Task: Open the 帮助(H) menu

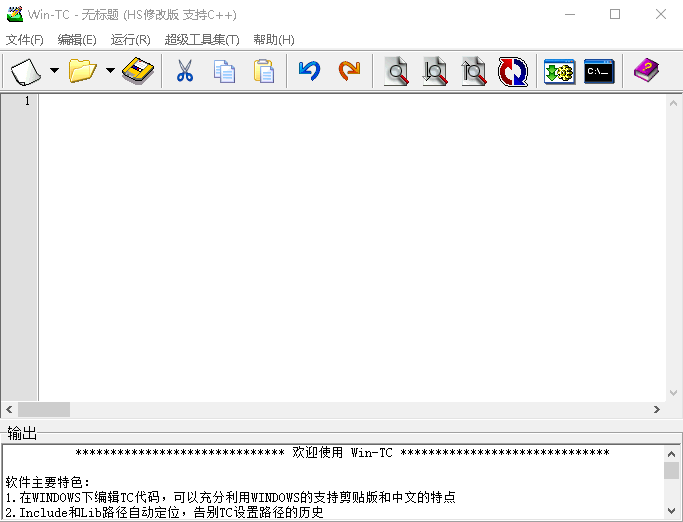Action: 274,40
